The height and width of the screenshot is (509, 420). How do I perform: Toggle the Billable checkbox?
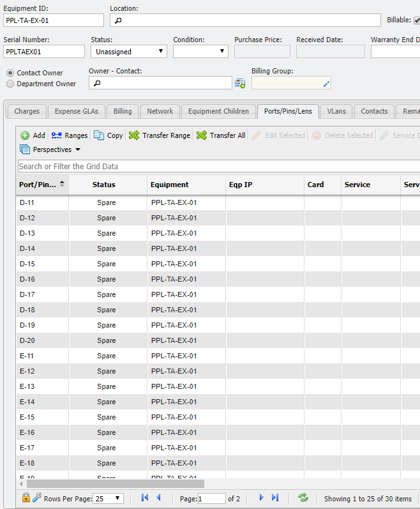coord(417,20)
